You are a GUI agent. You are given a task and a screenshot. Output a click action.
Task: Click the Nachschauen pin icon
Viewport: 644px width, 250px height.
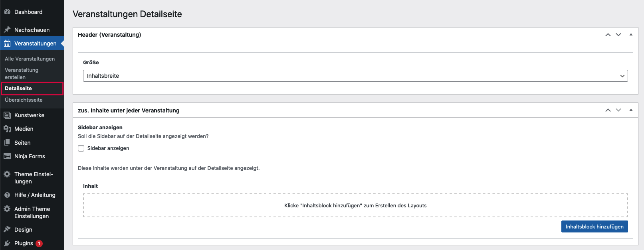pyautogui.click(x=7, y=30)
